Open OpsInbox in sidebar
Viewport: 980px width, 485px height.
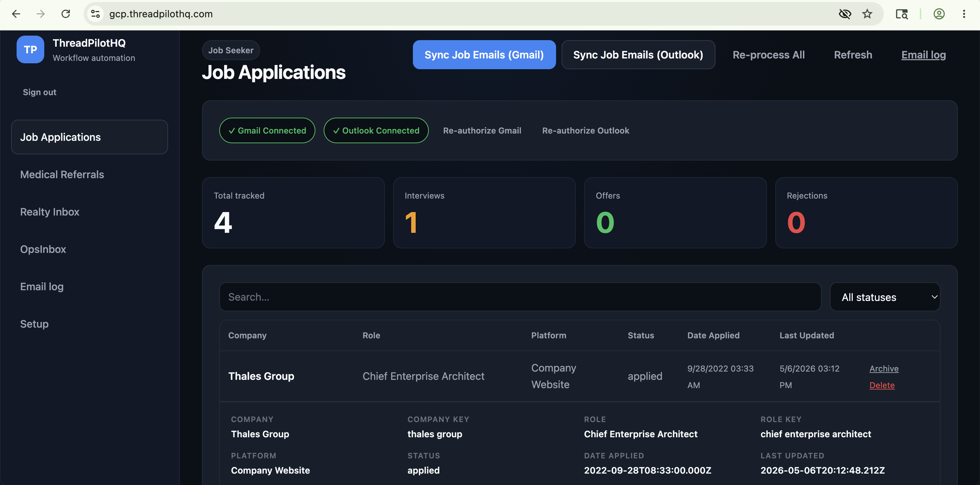pyautogui.click(x=43, y=249)
